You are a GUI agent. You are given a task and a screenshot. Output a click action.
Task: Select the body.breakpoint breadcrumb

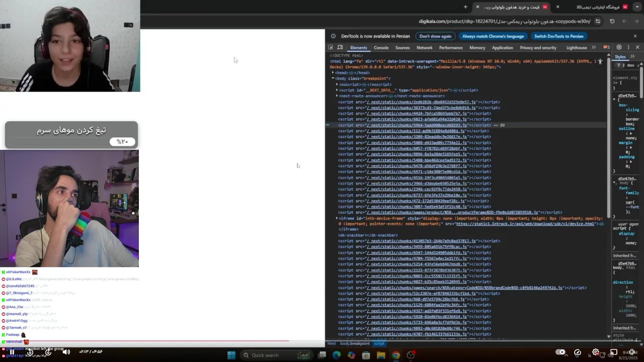click(355, 344)
